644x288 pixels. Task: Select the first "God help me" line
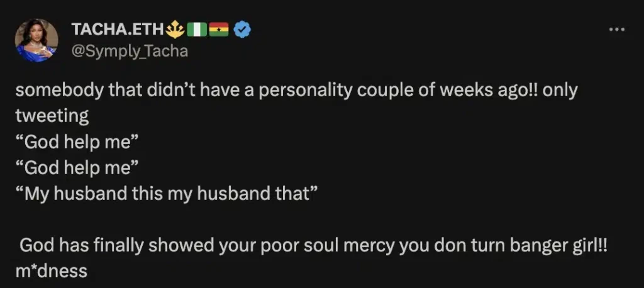click(x=75, y=141)
